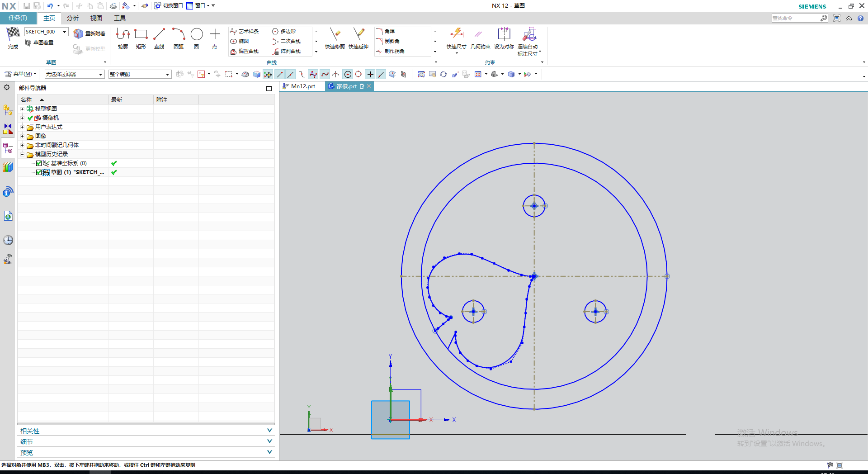Uncheck the 草图 (1) SKETCH checkbox
This screenshot has height=474, width=868.
(x=39, y=172)
